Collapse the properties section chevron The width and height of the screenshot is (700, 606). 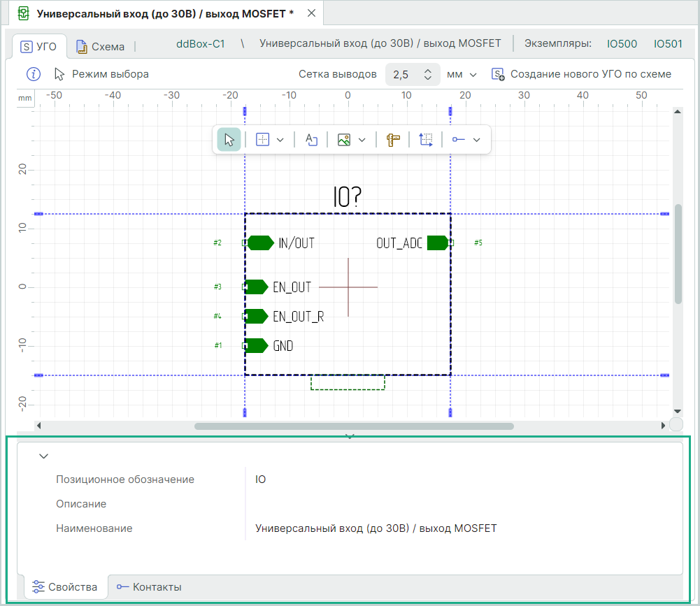pos(44,456)
